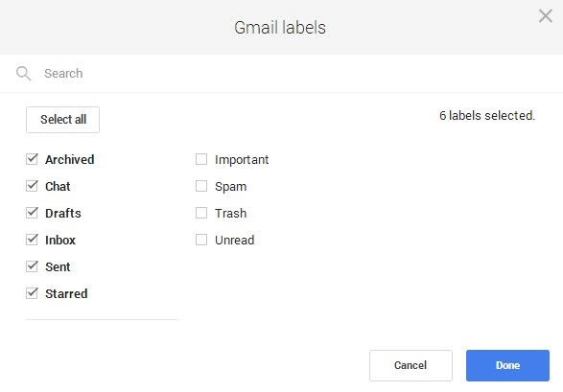This screenshot has height=392, width=563.
Task: Uncheck the Drafts label checkbox
Action: 32,213
